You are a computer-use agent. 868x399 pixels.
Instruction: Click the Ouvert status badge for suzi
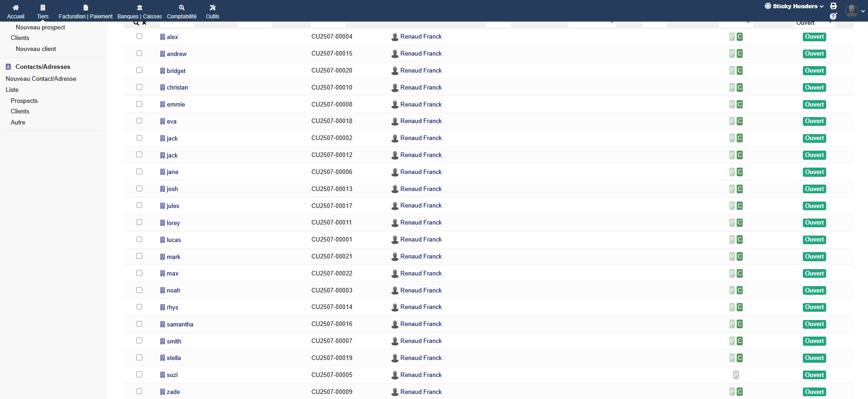coord(814,375)
